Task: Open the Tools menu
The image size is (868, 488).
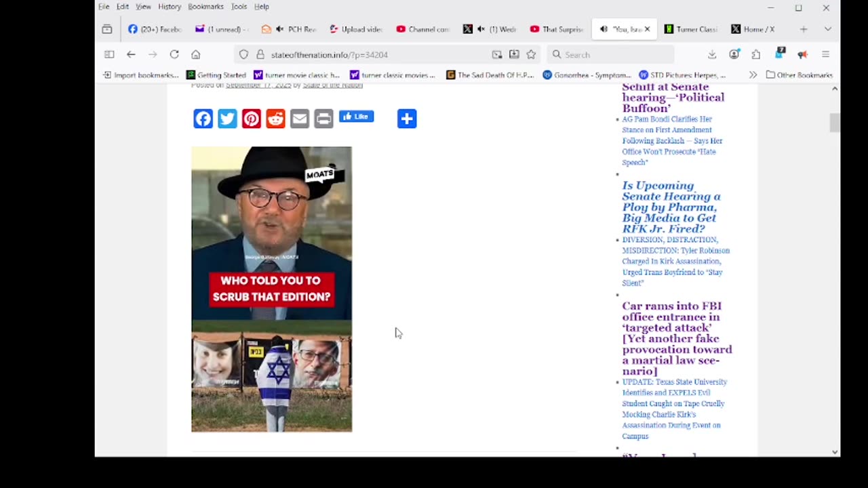Action: point(239,7)
